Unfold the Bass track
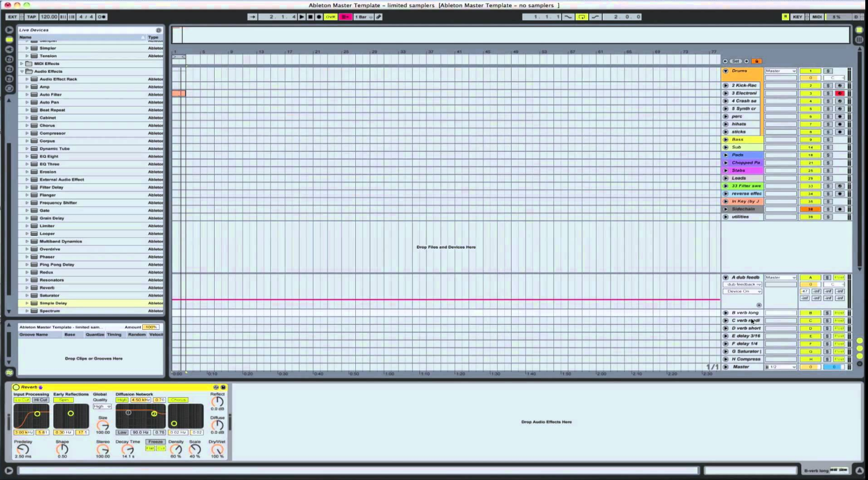This screenshot has height=480, width=868. pos(726,140)
